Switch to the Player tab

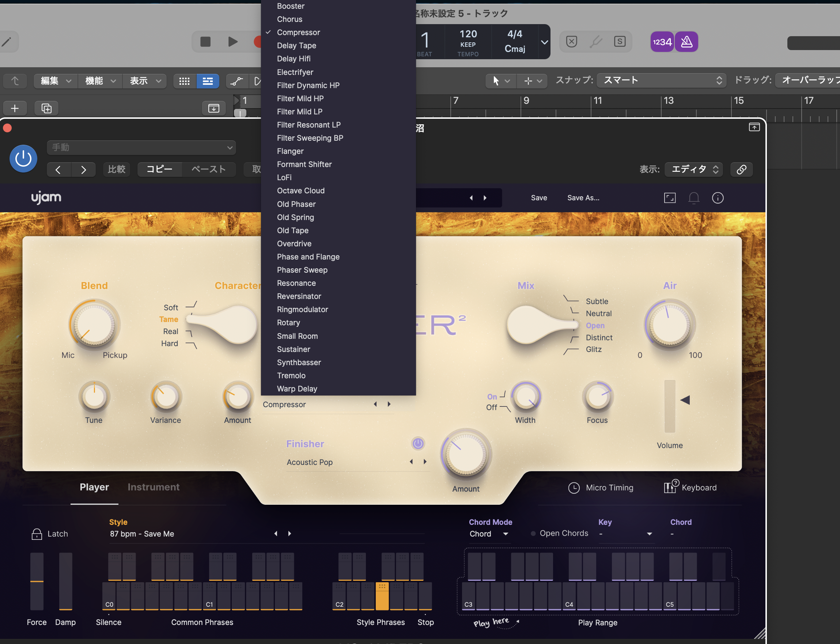point(94,487)
